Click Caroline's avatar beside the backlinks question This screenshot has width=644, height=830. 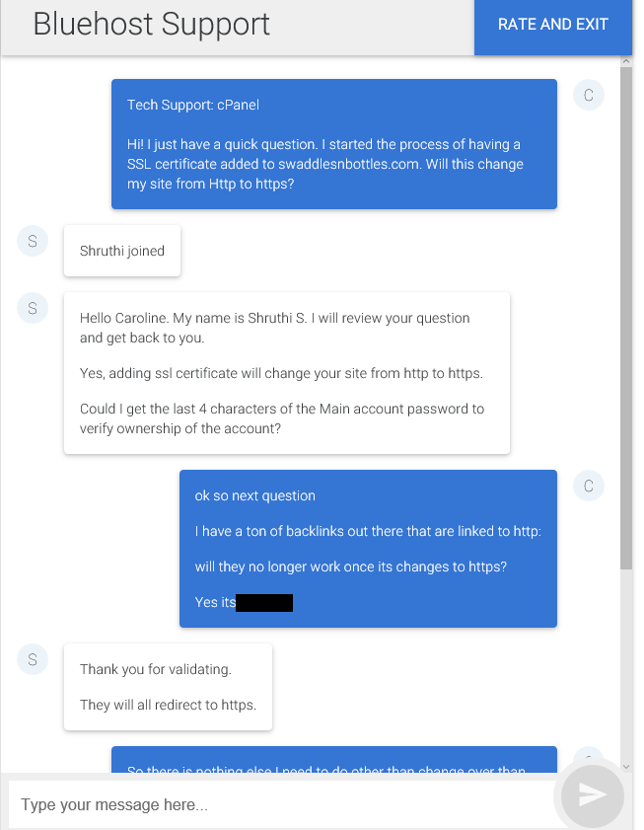coord(589,486)
